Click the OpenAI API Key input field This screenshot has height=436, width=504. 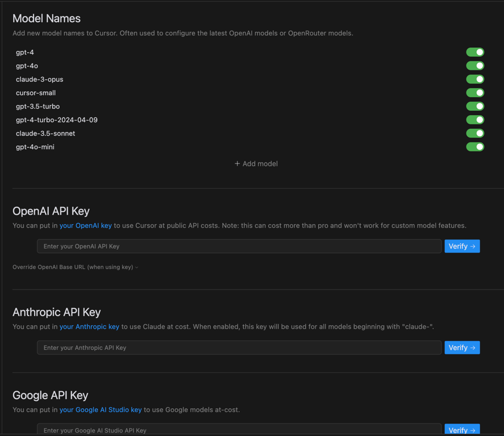coord(239,246)
